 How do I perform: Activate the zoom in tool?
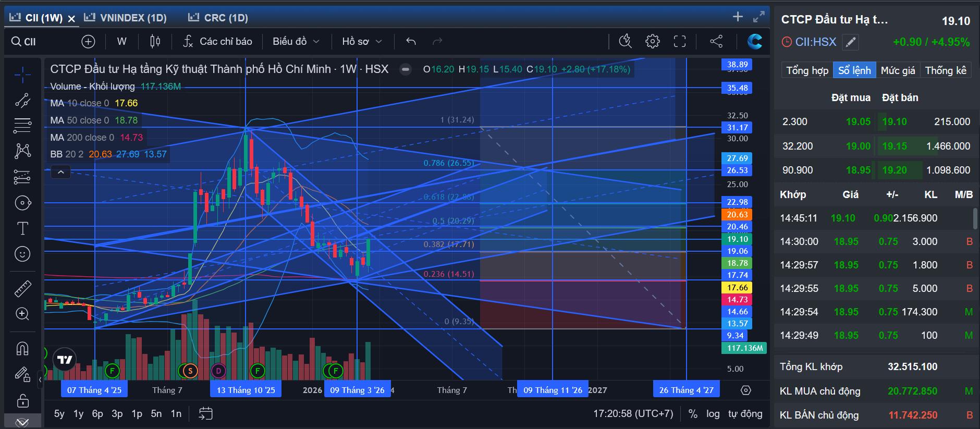click(22, 314)
